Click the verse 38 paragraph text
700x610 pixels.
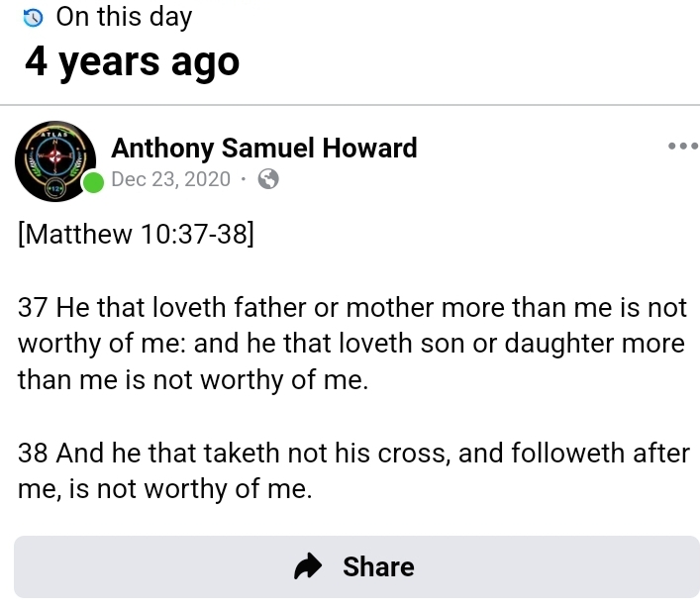coord(351,470)
